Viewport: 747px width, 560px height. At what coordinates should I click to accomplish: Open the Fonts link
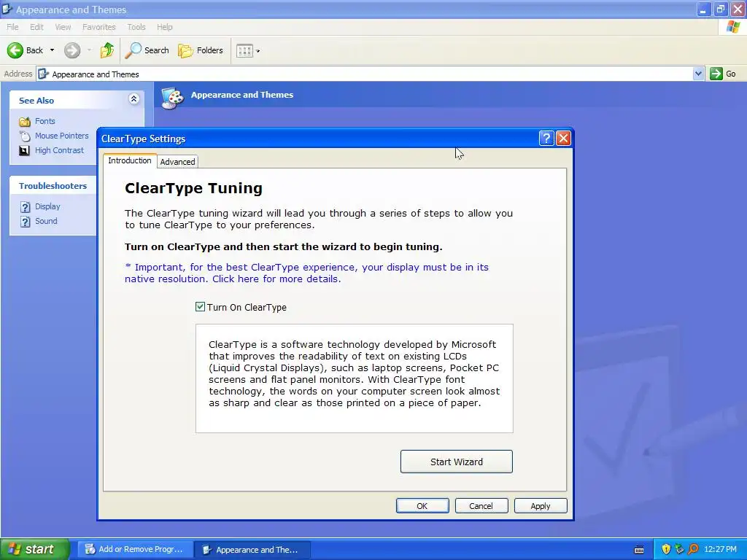(44, 121)
